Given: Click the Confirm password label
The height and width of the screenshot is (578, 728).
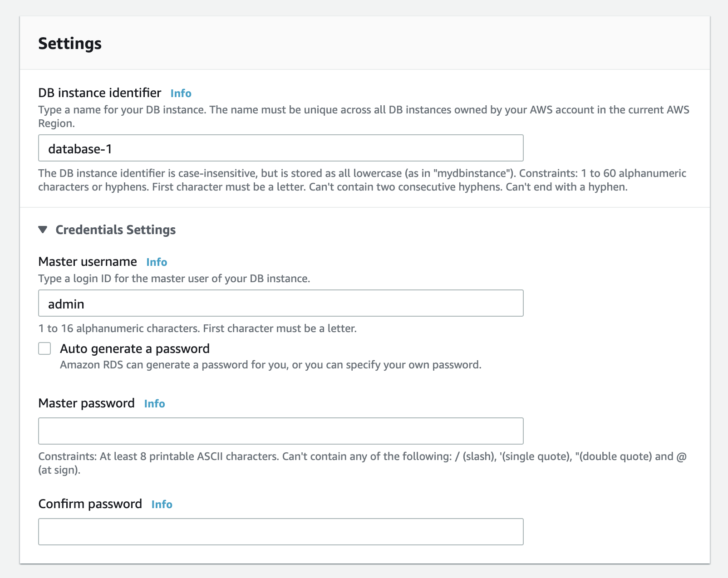Looking at the screenshot, I should [90, 504].
